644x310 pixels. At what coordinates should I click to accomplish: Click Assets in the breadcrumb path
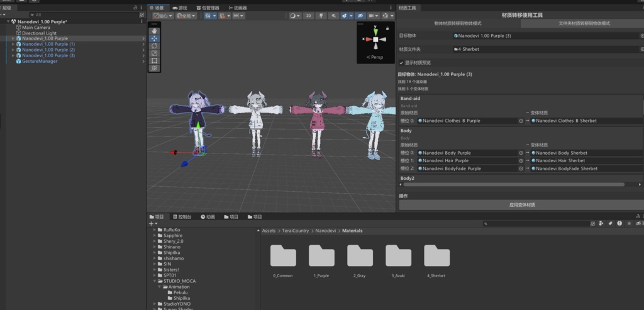click(269, 231)
